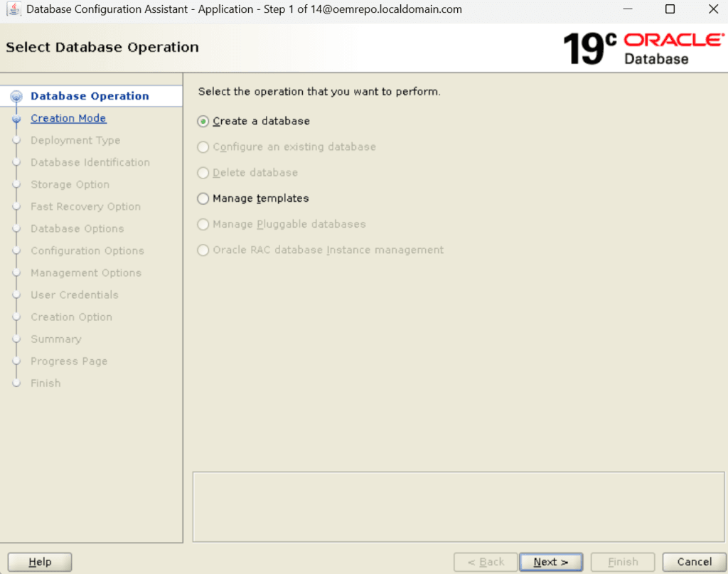This screenshot has width=728, height=574.
Task: Open the Creation Mode step link
Action: pos(68,118)
